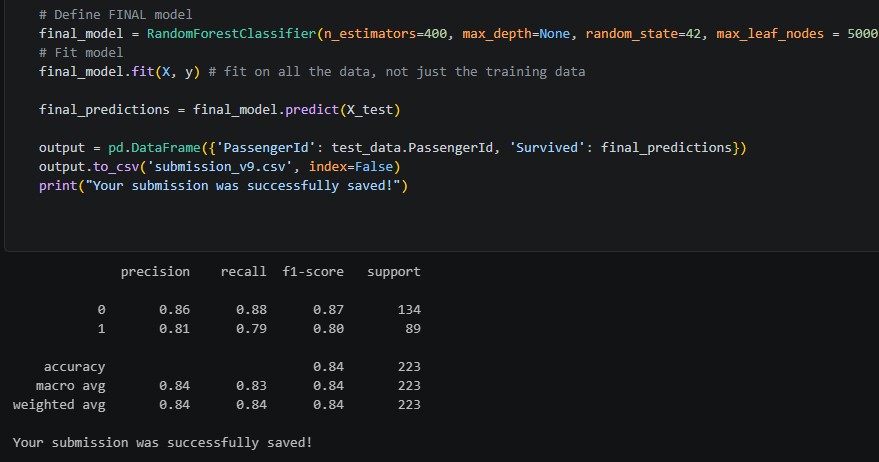
Task: Click the 'recall' column header
Action: [243, 272]
